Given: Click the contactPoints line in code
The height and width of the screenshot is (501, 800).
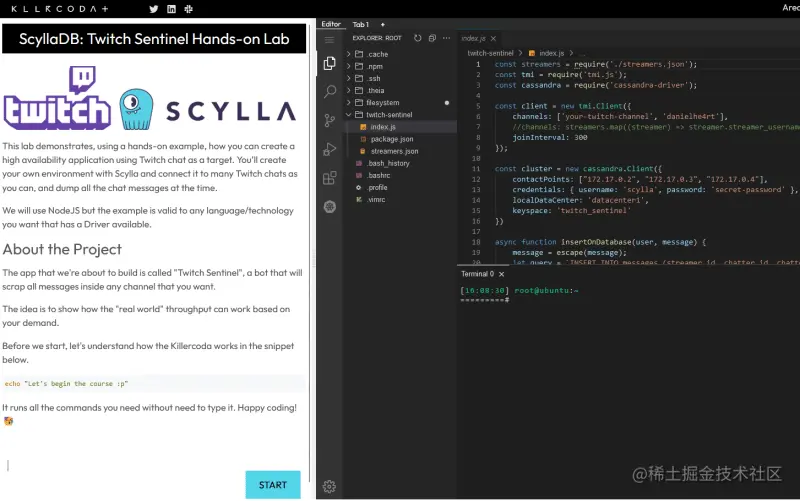Looking at the screenshot, I should tap(639, 179).
